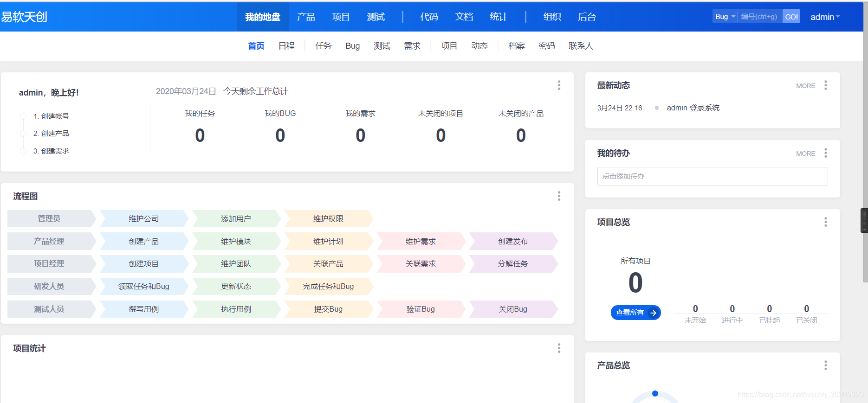Open 维护公司 flowchart step
The width and height of the screenshot is (868, 403).
pyautogui.click(x=144, y=218)
